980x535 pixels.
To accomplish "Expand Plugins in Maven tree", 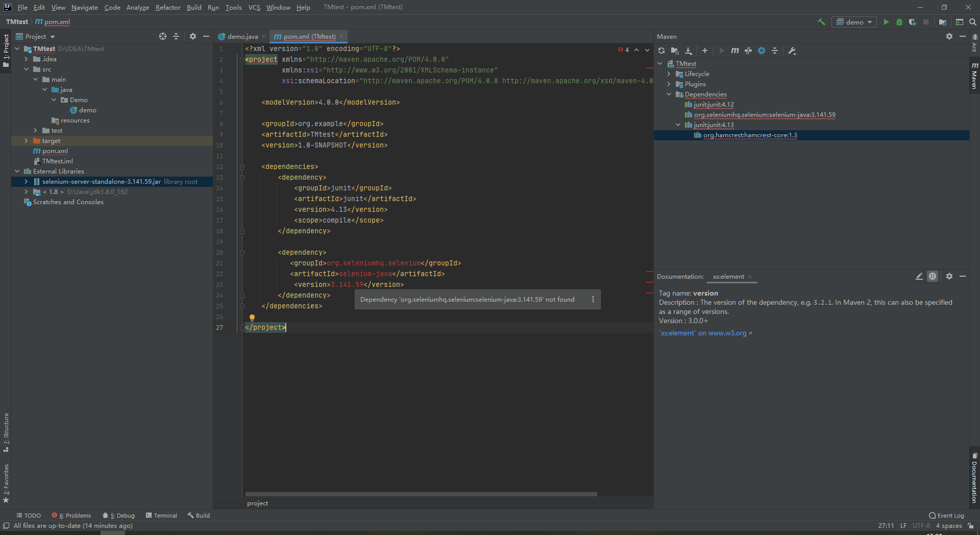I will [669, 84].
